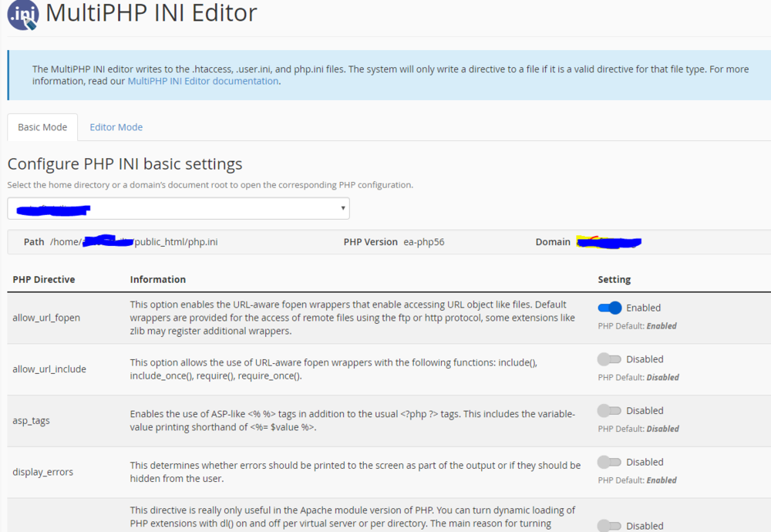Enable the allow_url_include toggle

[609, 359]
